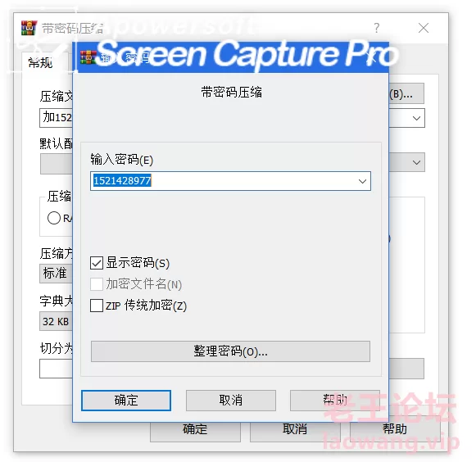Expand the default profile dropdown arrow
The height and width of the screenshot is (462, 476).
pos(416,162)
